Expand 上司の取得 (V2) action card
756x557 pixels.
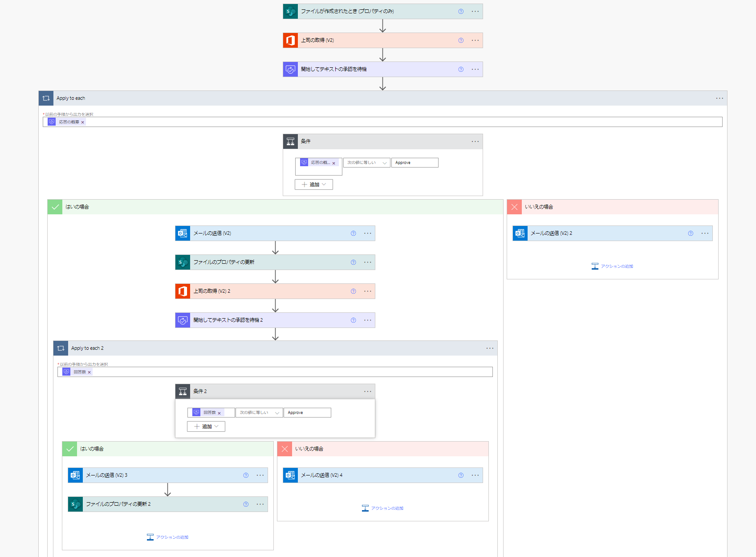coord(383,41)
